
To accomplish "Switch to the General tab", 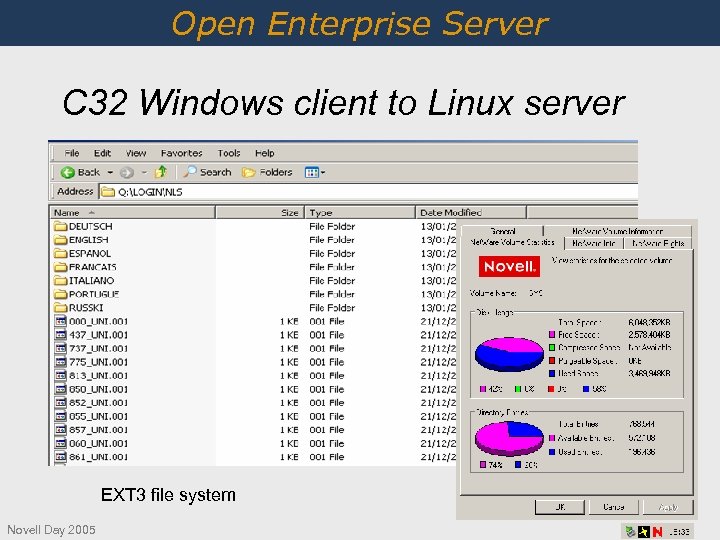I will click(x=503, y=231).
